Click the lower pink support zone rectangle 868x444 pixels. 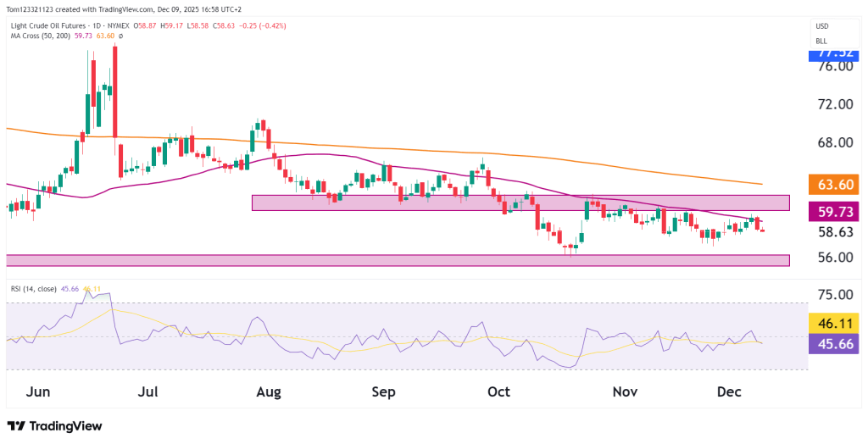point(398,260)
